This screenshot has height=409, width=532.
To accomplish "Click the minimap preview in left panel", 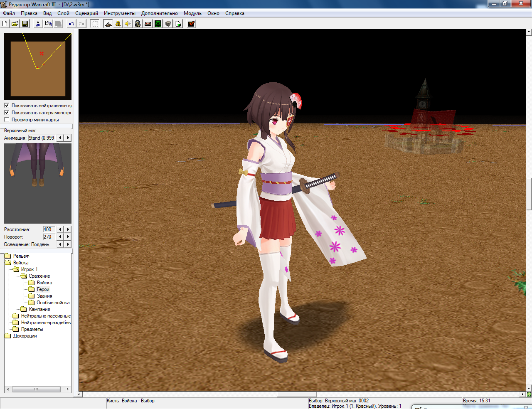I will (x=38, y=67).
